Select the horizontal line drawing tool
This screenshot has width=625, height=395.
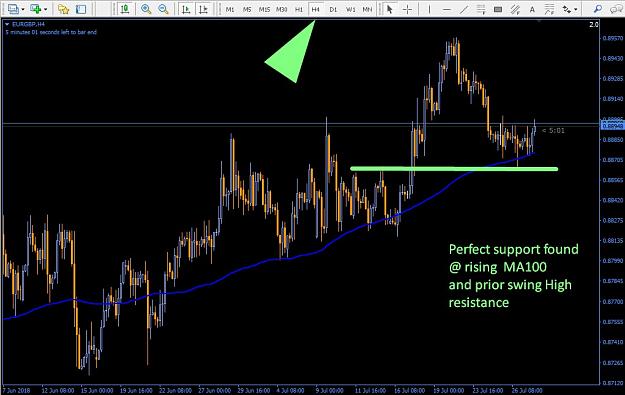[x=447, y=9]
